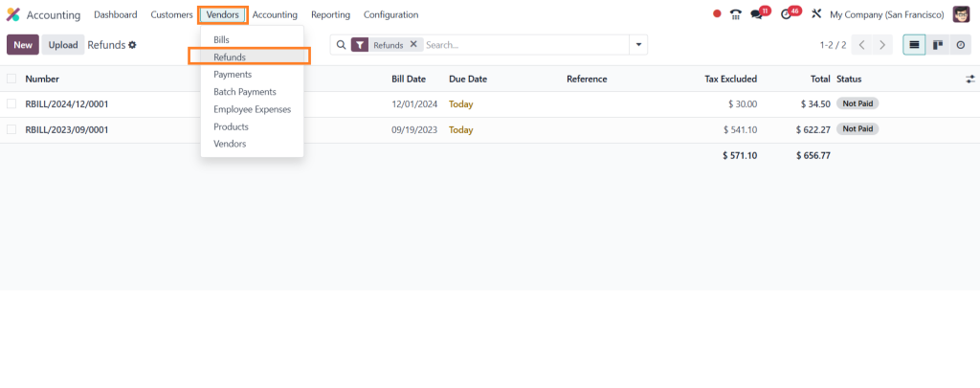Screen dimensions: 980x388
Task: Sort by the Number column header
Action: coord(42,79)
